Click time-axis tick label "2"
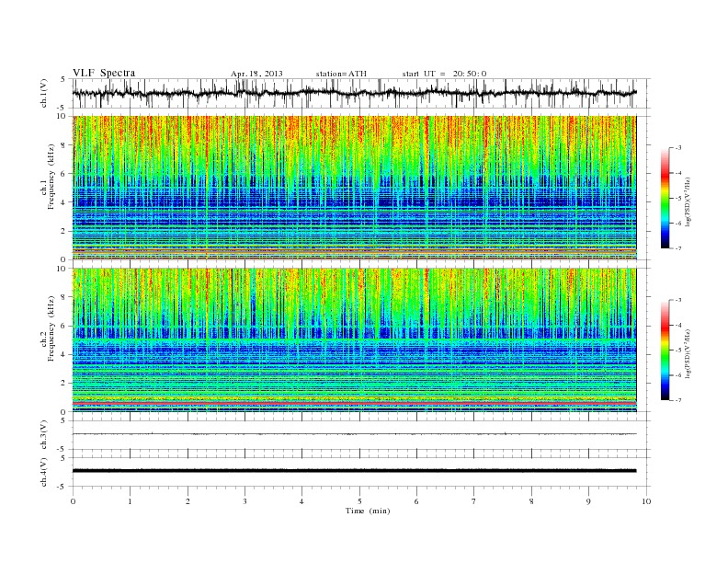This screenshot has width=728, height=563. [188, 501]
